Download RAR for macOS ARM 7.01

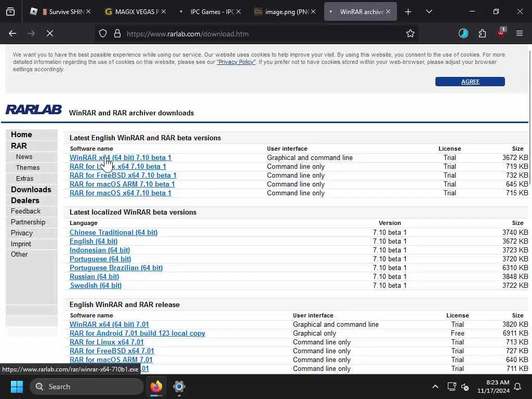point(111,360)
